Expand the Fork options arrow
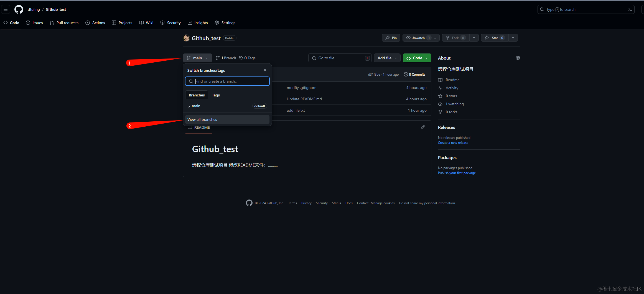 [474, 38]
